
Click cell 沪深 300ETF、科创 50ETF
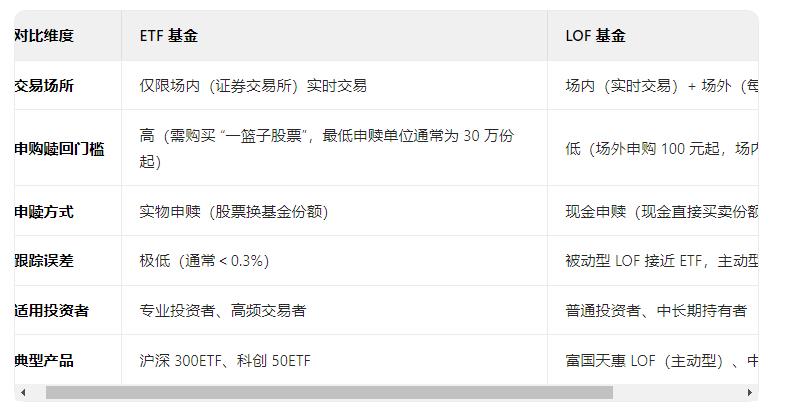click(x=334, y=360)
